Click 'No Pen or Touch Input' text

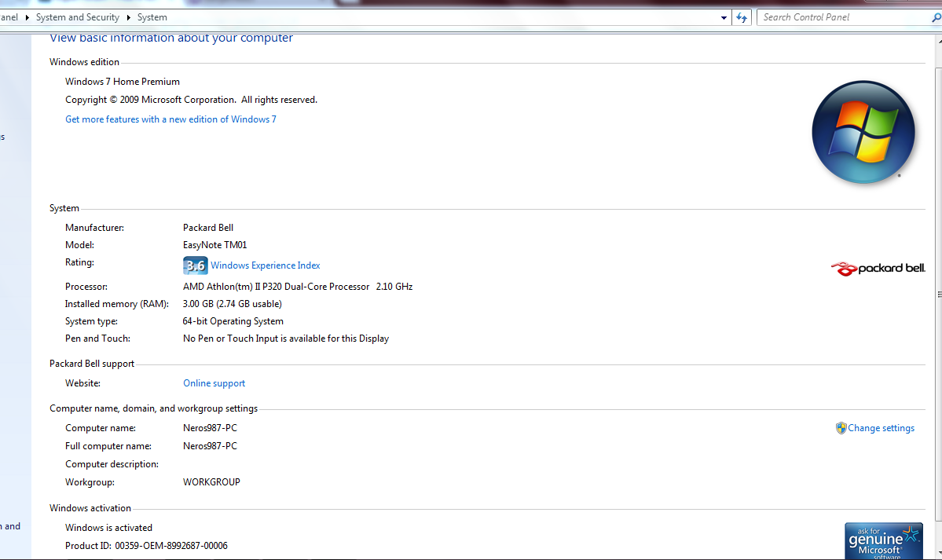(x=286, y=339)
